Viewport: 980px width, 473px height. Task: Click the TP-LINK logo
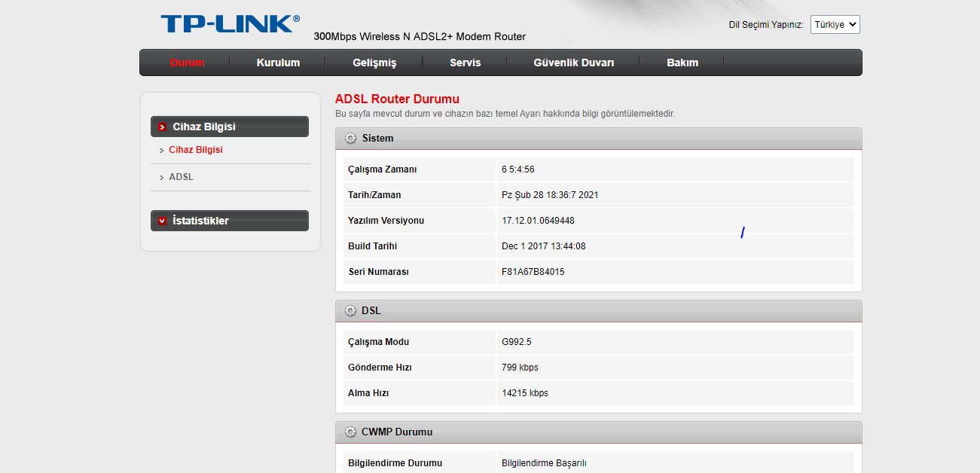pyautogui.click(x=230, y=23)
